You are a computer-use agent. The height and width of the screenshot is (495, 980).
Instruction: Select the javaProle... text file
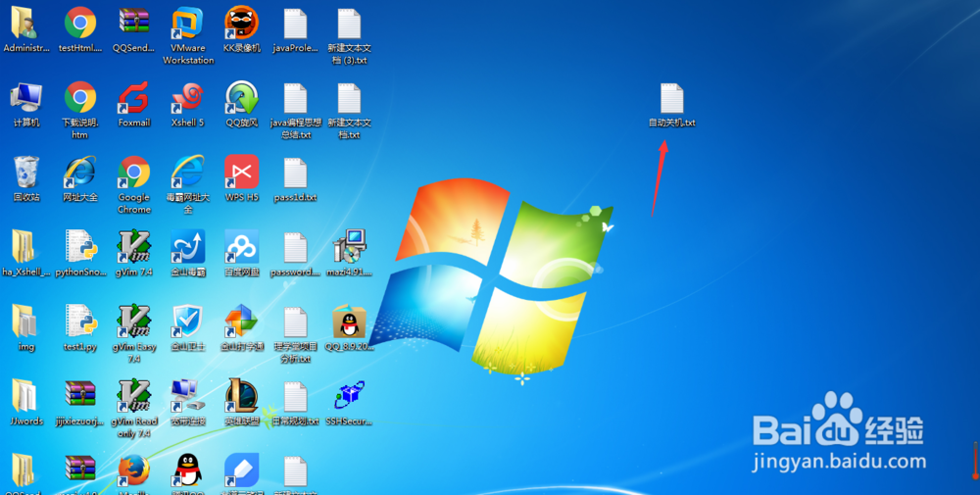point(296,30)
